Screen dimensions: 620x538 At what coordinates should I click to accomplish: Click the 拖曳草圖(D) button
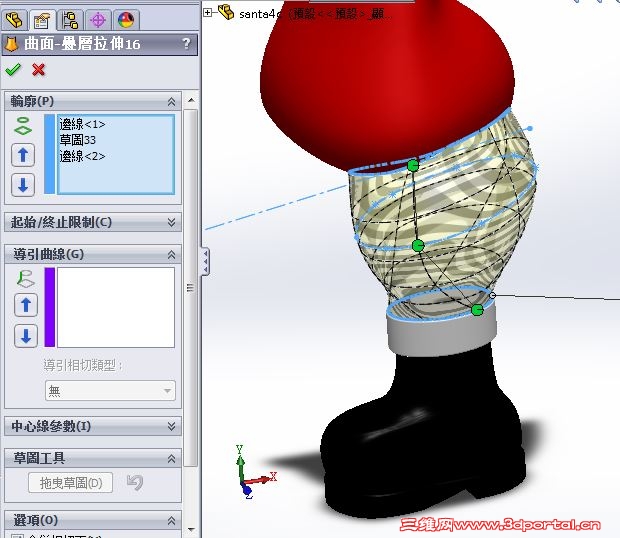tap(70, 483)
